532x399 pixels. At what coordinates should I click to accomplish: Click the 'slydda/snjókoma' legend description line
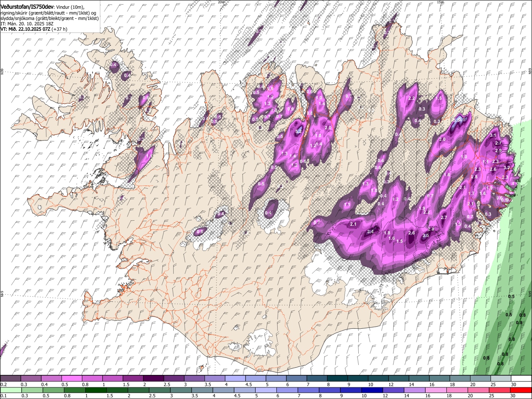[x=49, y=18]
